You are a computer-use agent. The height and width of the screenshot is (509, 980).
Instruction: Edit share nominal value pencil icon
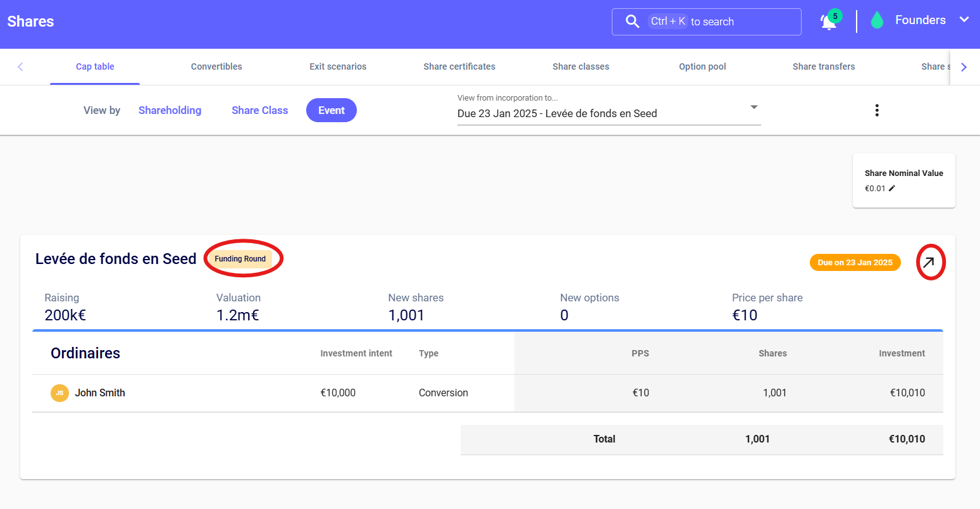tap(892, 188)
